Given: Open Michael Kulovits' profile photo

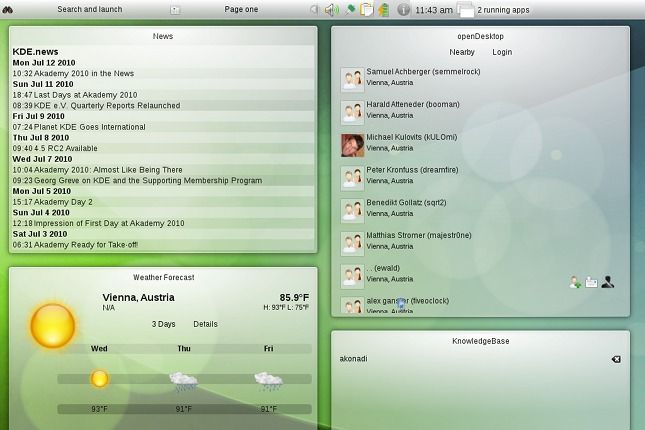Looking at the screenshot, I should [352, 145].
